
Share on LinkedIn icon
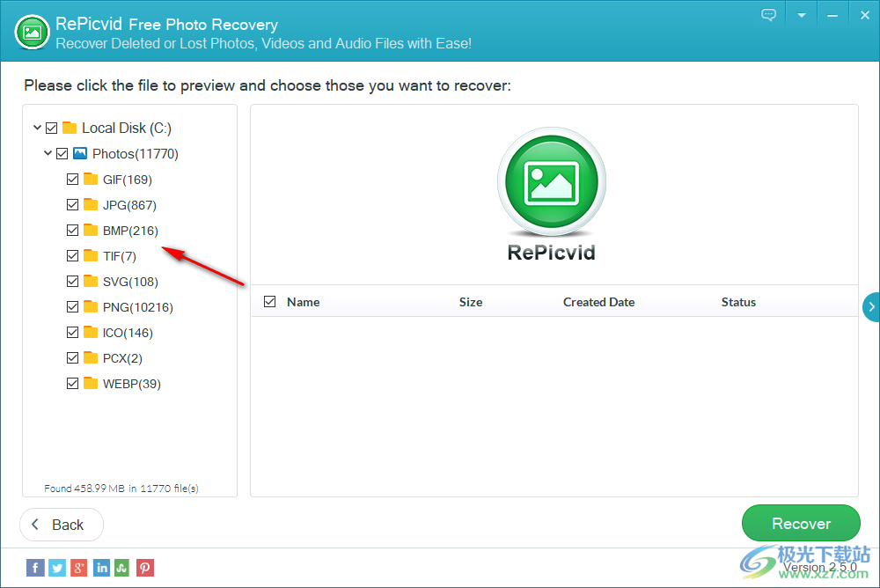click(101, 568)
